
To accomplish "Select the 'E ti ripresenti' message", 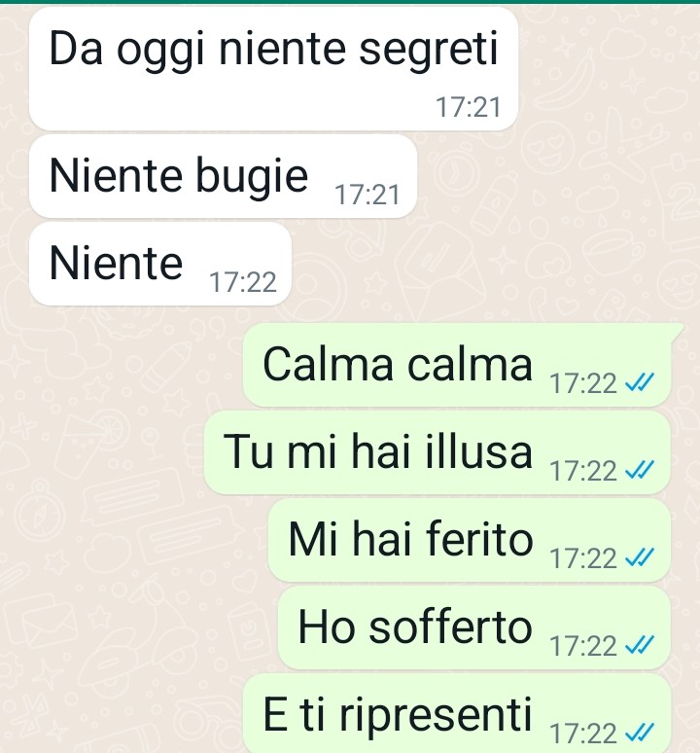I will (x=457, y=713).
